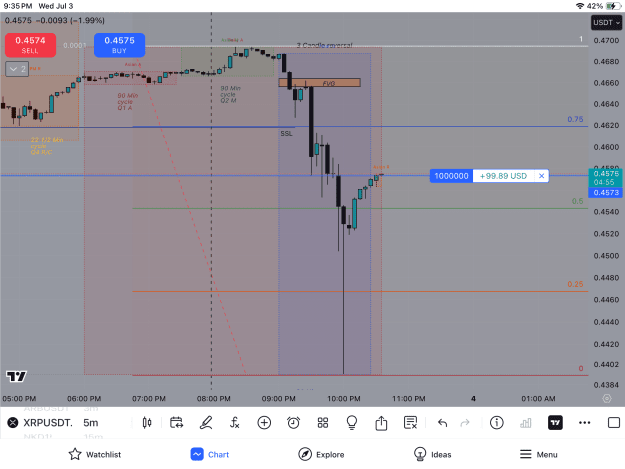625x469 pixels.
Task: Open the XRPUSDT symbol search
Action: (48, 422)
